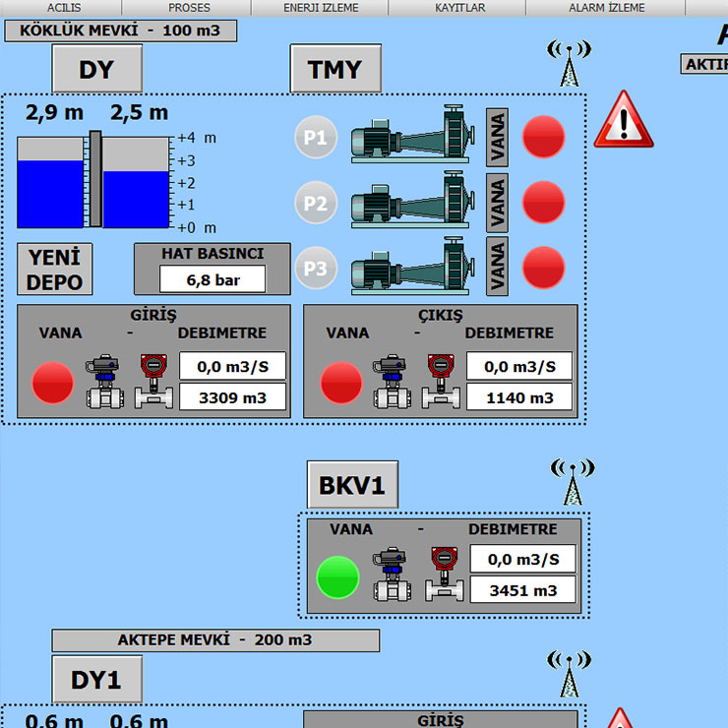
Task: Click the HAT BASINCI heading
Action: [x=212, y=254]
